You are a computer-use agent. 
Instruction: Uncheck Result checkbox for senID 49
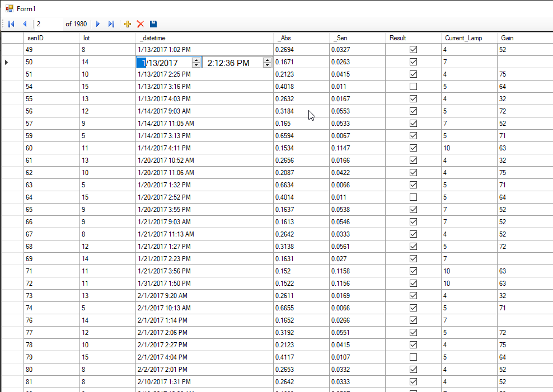pyautogui.click(x=413, y=50)
